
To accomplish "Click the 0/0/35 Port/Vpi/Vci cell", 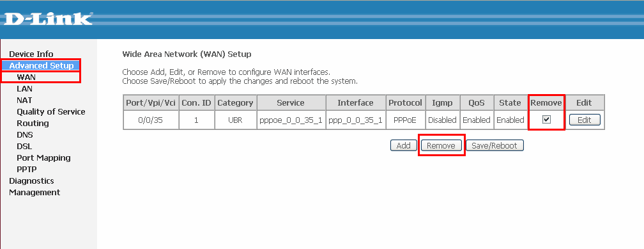I will (x=151, y=120).
